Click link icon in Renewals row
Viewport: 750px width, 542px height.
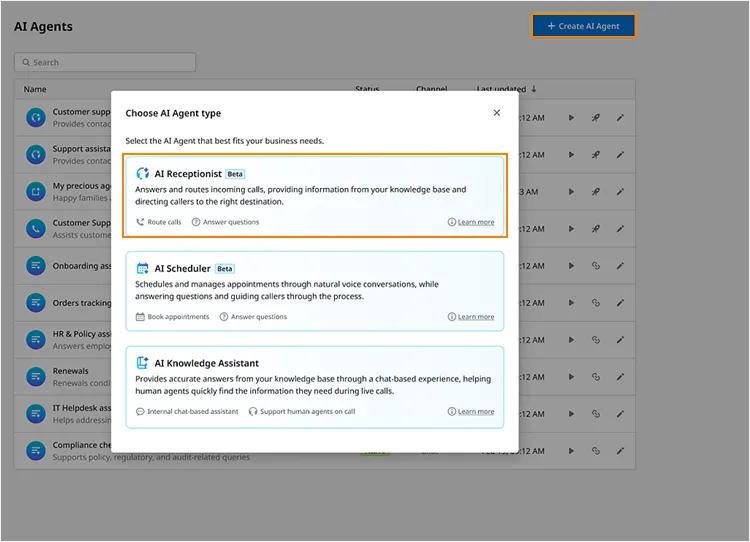596,377
